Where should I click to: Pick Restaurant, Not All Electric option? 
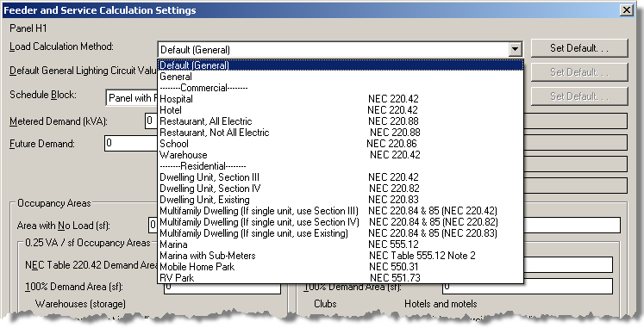[341, 133]
